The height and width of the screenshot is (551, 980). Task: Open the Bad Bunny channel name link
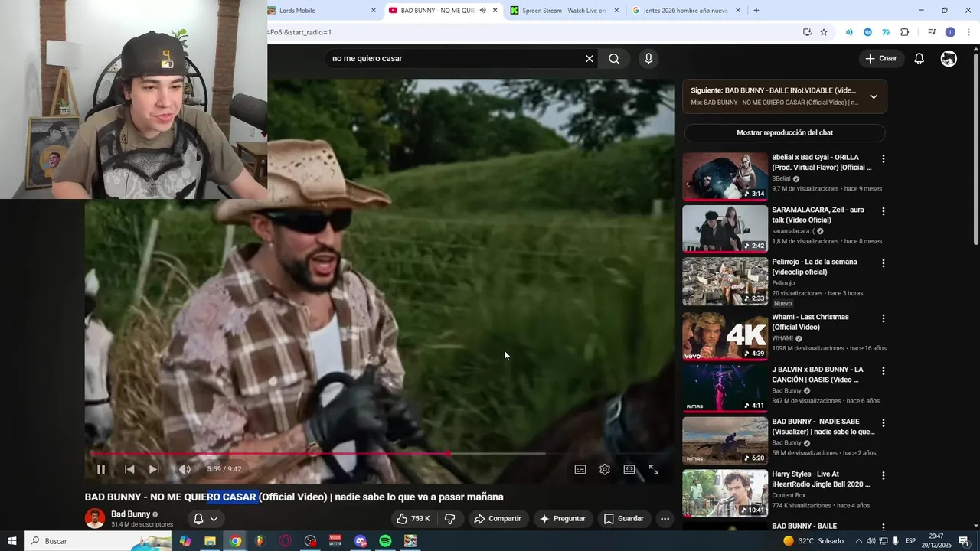(x=130, y=514)
